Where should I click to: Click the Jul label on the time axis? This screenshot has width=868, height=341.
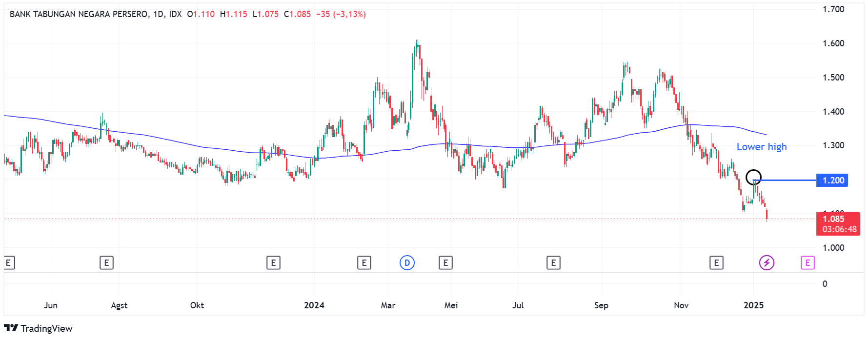(518, 305)
